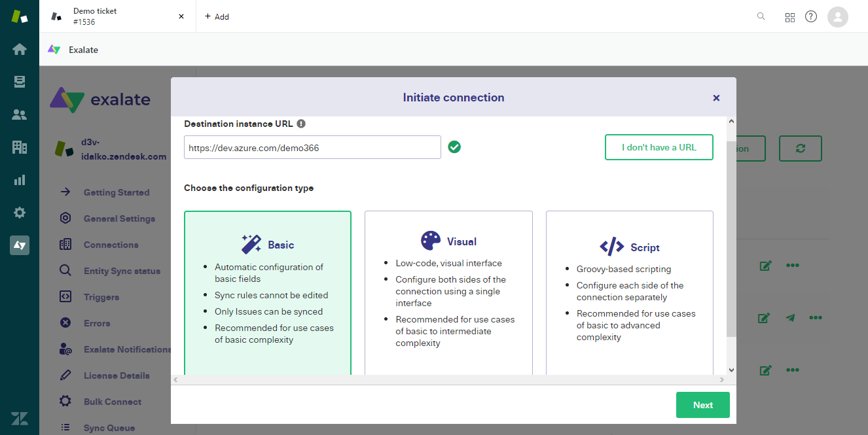Click the refresh button behind the dialog

(800, 148)
